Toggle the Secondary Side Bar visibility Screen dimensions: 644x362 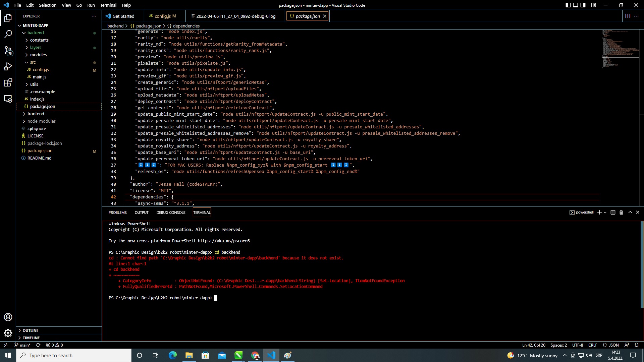point(584,5)
